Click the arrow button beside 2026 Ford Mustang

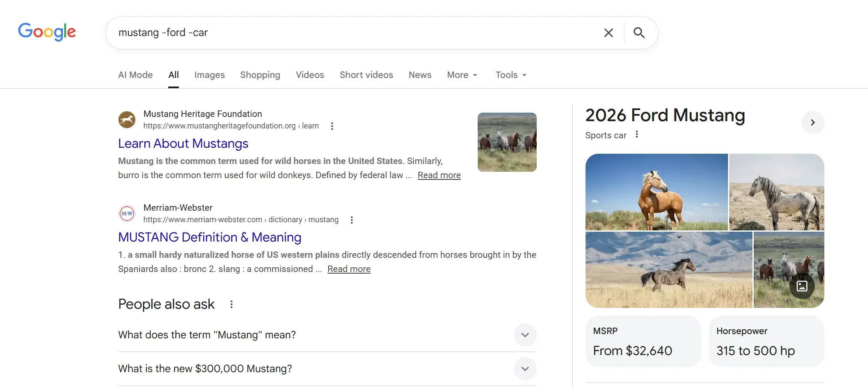click(x=812, y=122)
